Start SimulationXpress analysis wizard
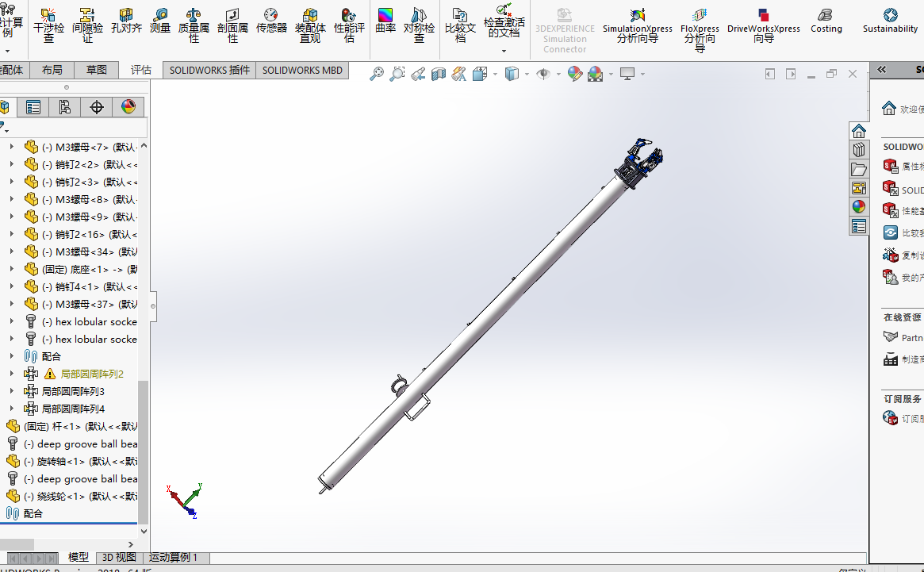The height and width of the screenshot is (572, 924). click(x=637, y=25)
